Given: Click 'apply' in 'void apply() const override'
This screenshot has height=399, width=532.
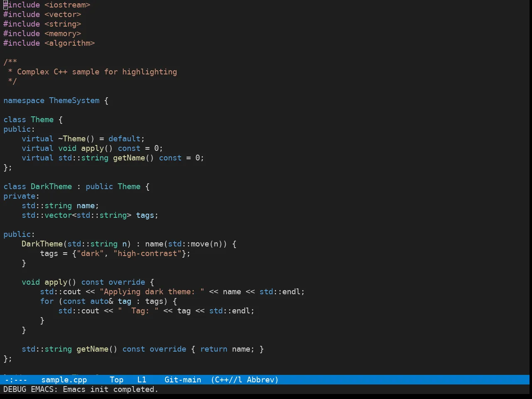Looking at the screenshot, I should [x=56, y=282].
